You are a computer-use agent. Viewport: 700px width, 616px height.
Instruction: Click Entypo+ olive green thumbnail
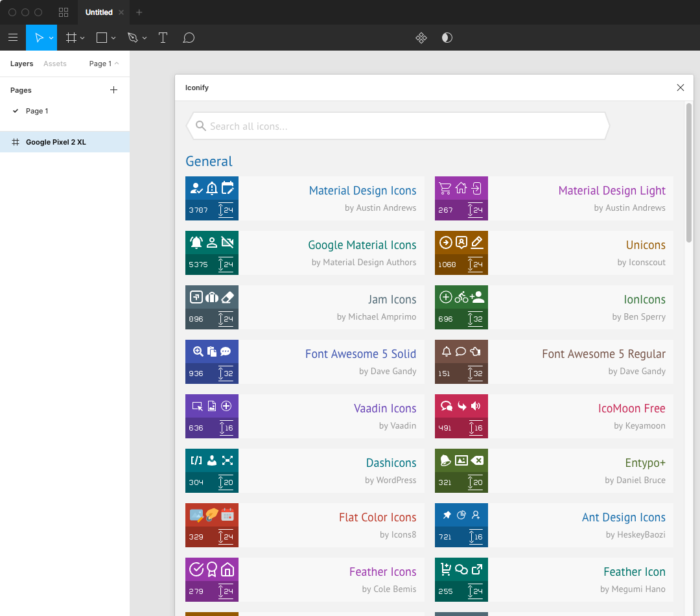pyautogui.click(x=461, y=471)
